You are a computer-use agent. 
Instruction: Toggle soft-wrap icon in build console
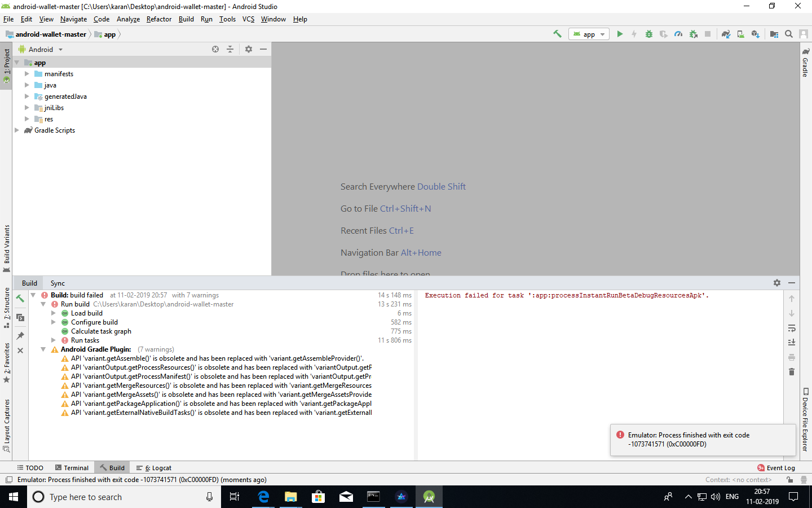coord(792,328)
